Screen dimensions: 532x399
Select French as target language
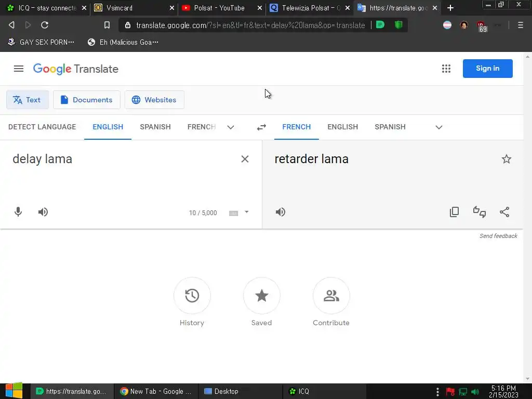[x=297, y=127]
